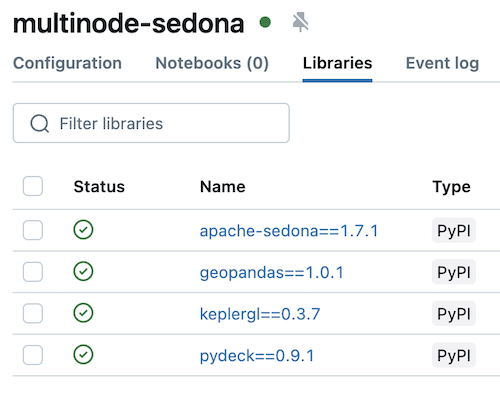This screenshot has height=396, width=500.
Task: Check the keplergl==0.3.7 row checkbox
Action: pyautogui.click(x=33, y=313)
